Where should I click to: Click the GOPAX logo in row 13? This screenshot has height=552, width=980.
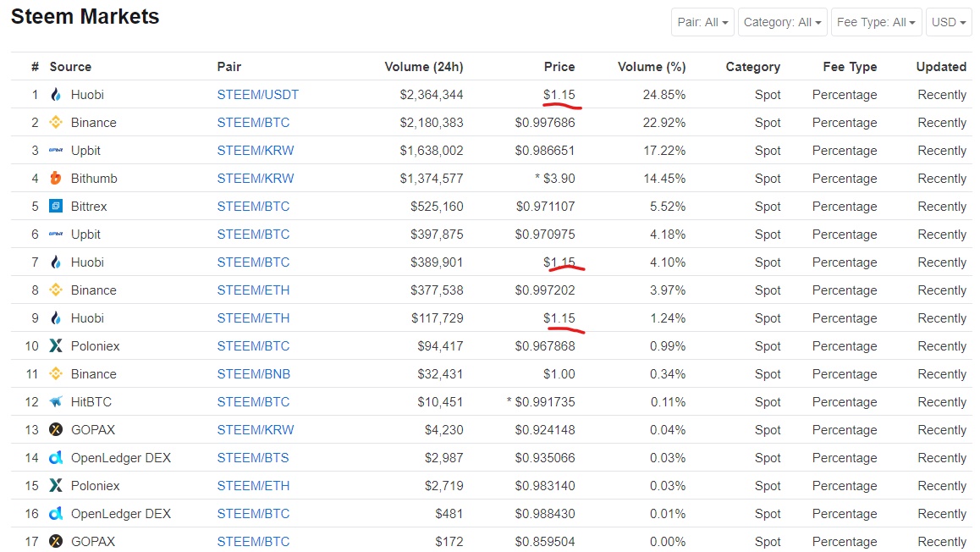pyautogui.click(x=56, y=429)
